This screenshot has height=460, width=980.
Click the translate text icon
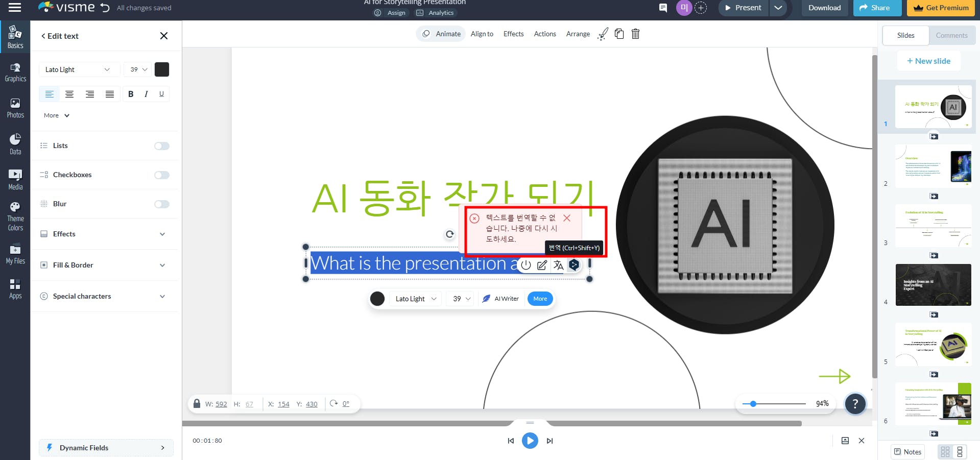[x=558, y=265]
